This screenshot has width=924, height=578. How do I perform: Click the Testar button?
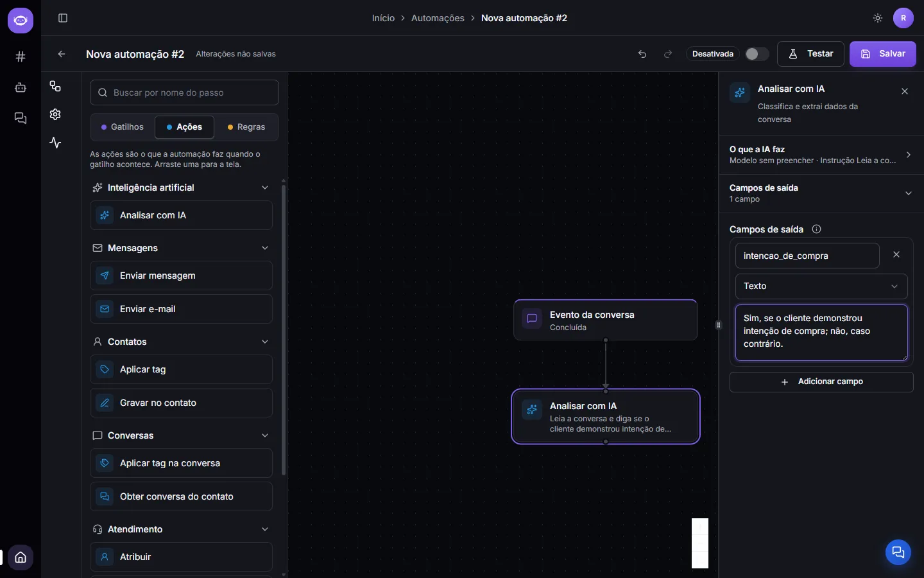coord(810,54)
